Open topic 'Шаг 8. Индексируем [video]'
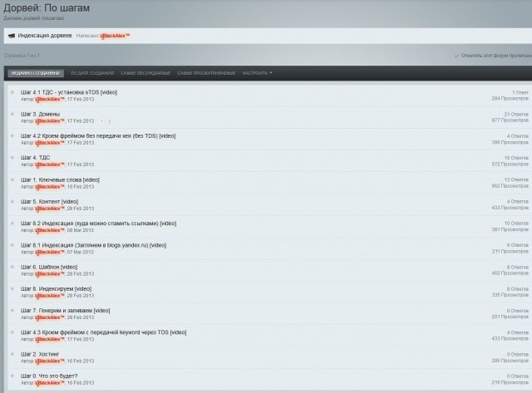This screenshot has width=532, height=393. pos(56,288)
